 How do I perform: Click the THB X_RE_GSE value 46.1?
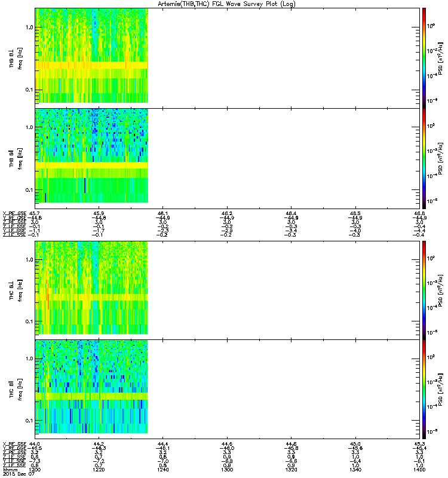pos(162,213)
